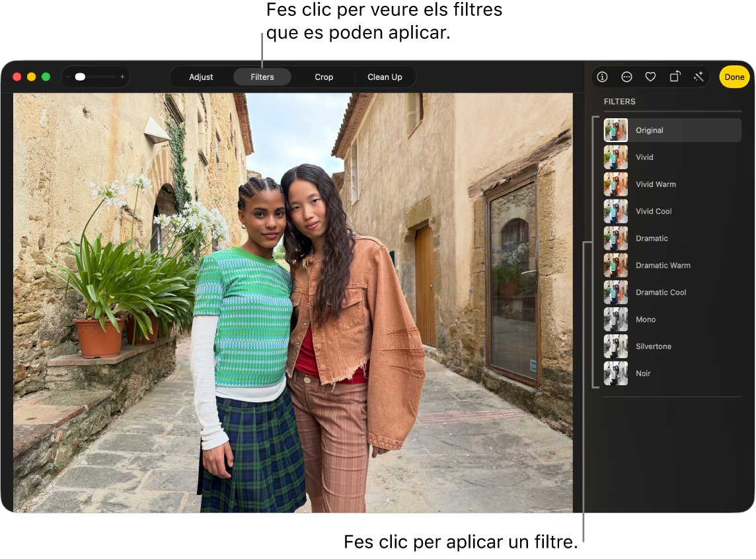Switch to the Crop tab
The height and width of the screenshot is (559, 756).
pyautogui.click(x=324, y=77)
